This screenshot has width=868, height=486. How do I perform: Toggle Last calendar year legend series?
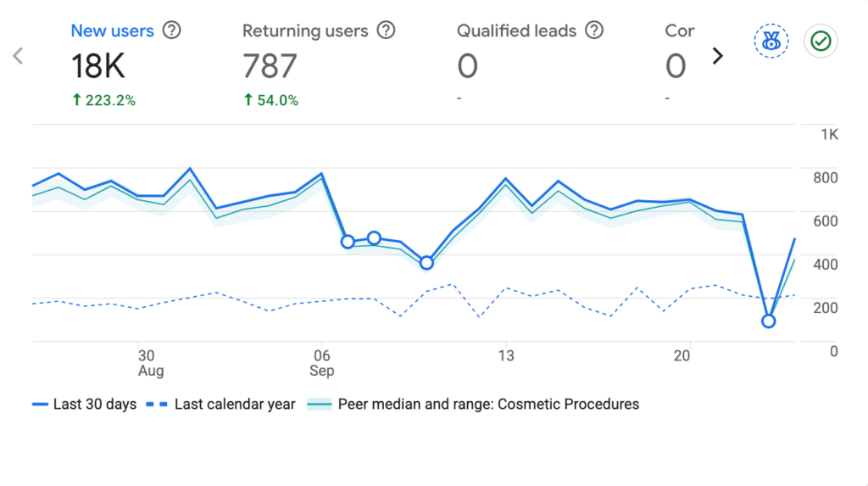coord(220,404)
